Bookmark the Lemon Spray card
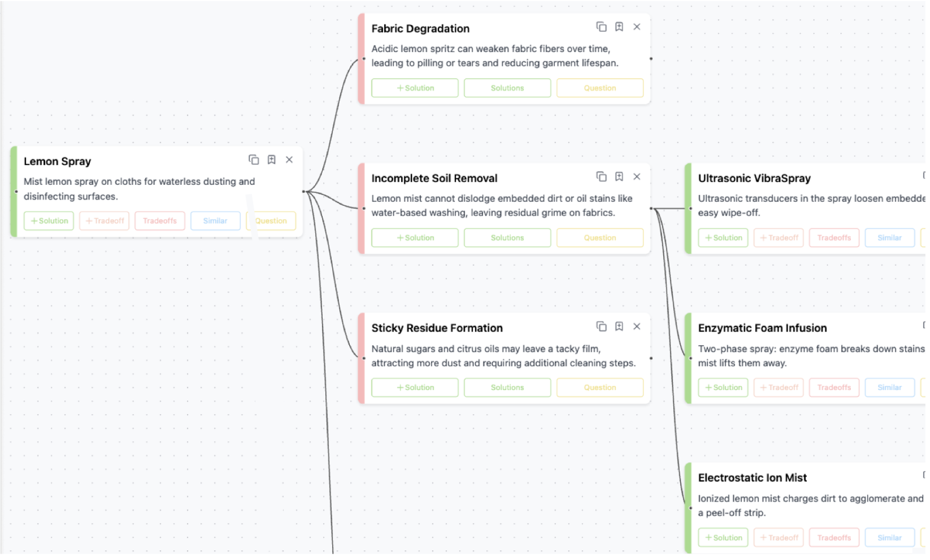Viewport: 930px width, 560px height. (272, 160)
